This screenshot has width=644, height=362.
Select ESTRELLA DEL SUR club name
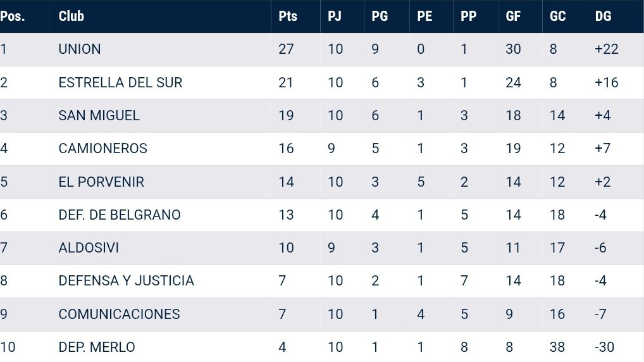click(120, 82)
